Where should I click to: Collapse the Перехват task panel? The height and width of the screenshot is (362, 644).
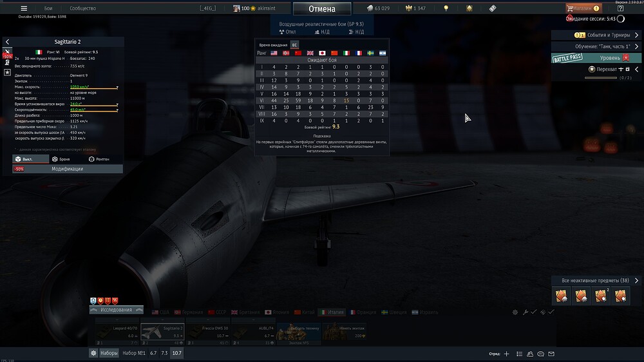pyautogui.click(x=637, y=70)
